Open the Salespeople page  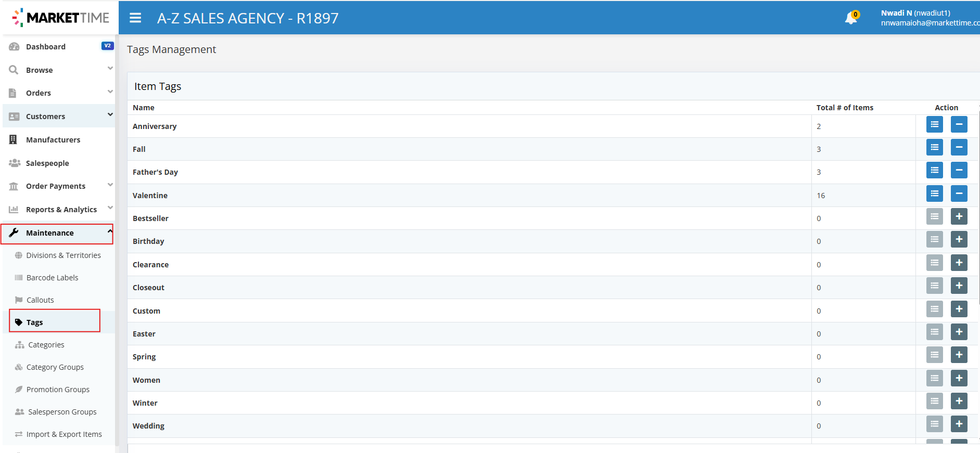point(47,163)
